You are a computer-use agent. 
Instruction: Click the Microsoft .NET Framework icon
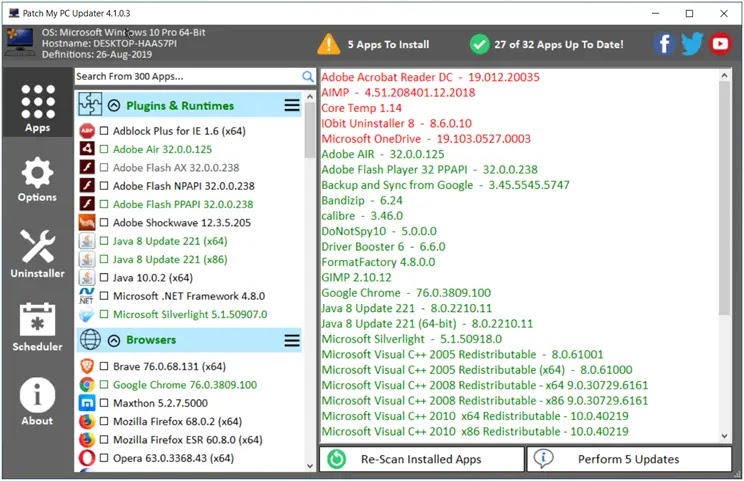87,296
